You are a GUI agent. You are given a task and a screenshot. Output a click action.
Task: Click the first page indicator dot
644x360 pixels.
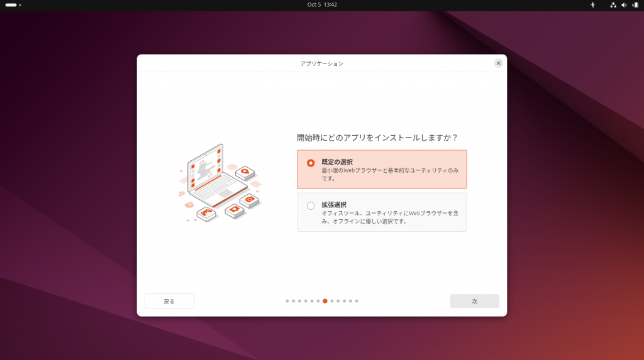(287, 301)
